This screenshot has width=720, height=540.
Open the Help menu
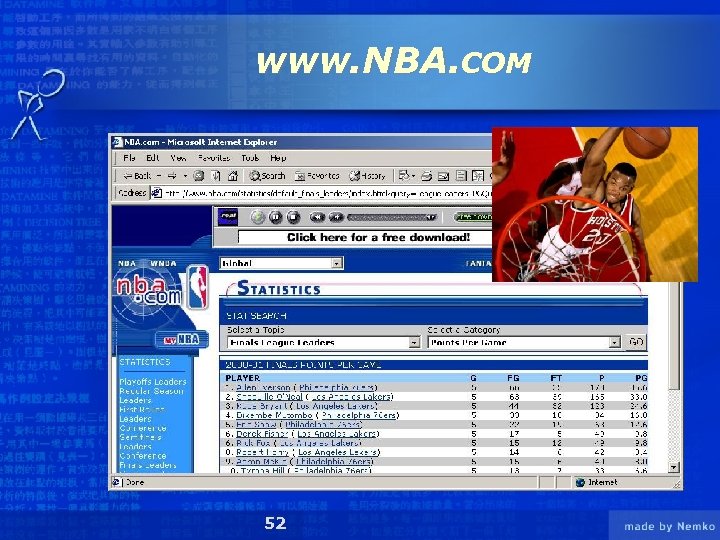(278, 158)
